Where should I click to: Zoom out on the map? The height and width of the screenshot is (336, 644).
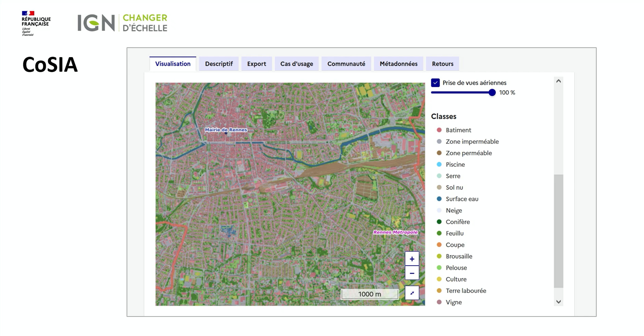point(412,273)
